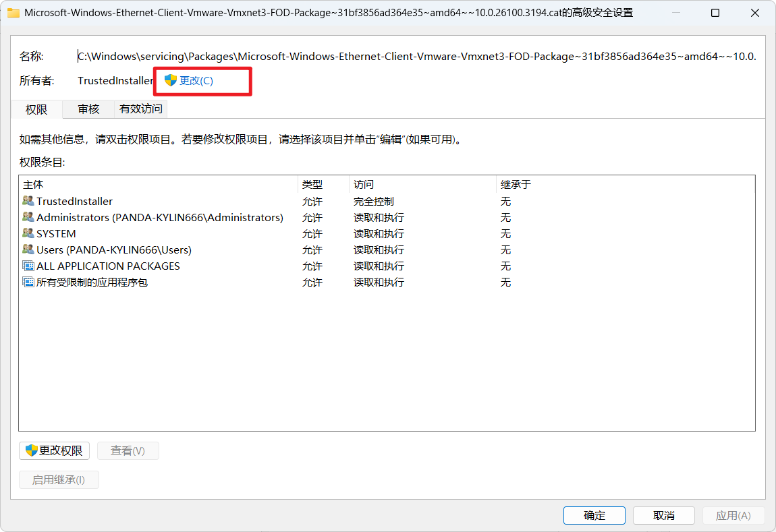Switch to the 权限 tab

coord(36,109)
